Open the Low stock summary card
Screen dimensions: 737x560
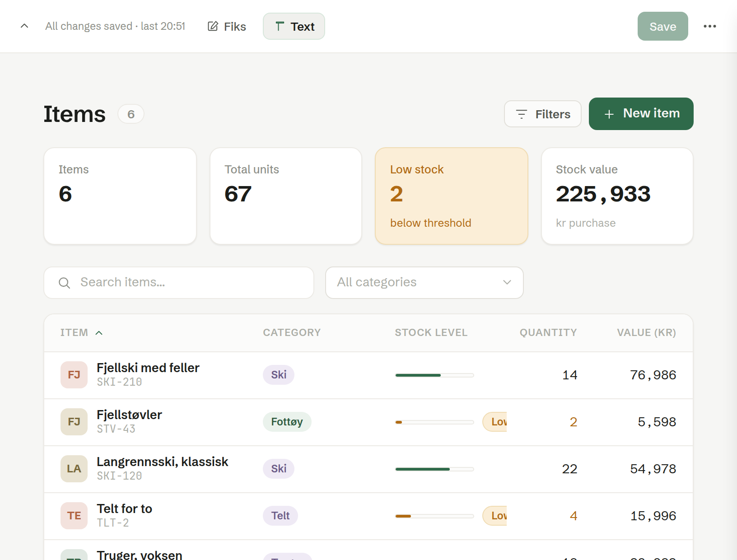point(452,196)
